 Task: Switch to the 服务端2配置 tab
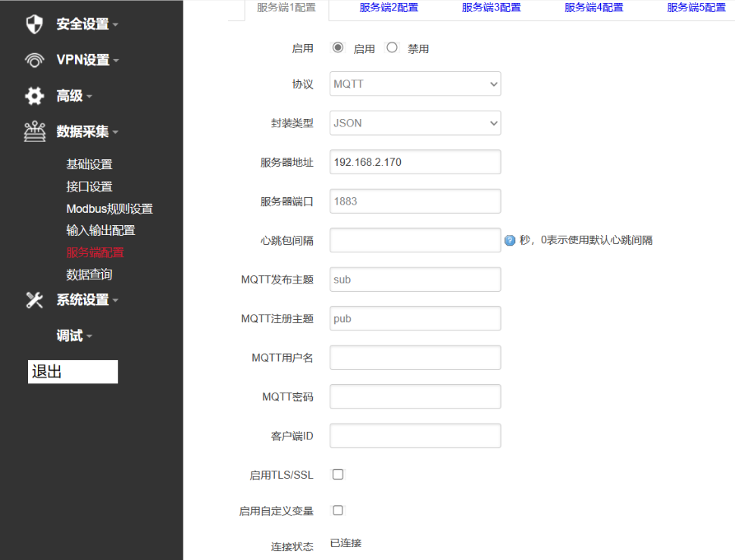click(x=389, y=8)
